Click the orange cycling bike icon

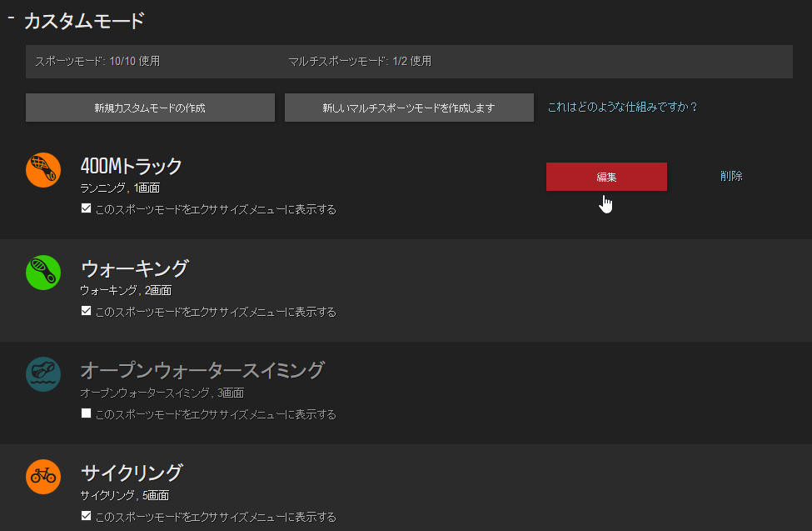click(43, 477)
